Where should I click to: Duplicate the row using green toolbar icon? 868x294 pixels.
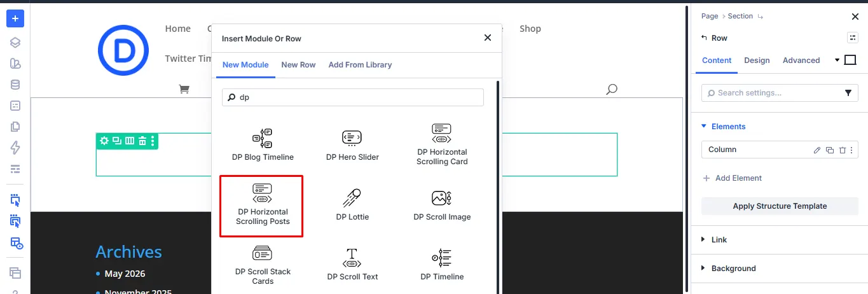click(117, 141)
